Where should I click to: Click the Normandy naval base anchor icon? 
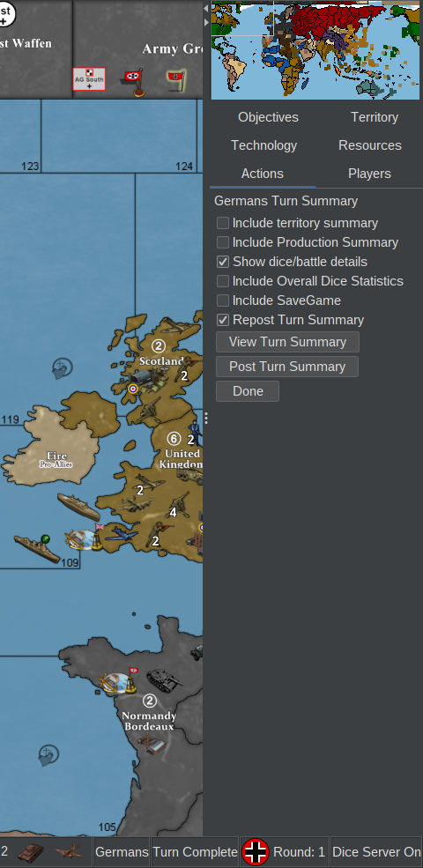(x=117, y=682)
